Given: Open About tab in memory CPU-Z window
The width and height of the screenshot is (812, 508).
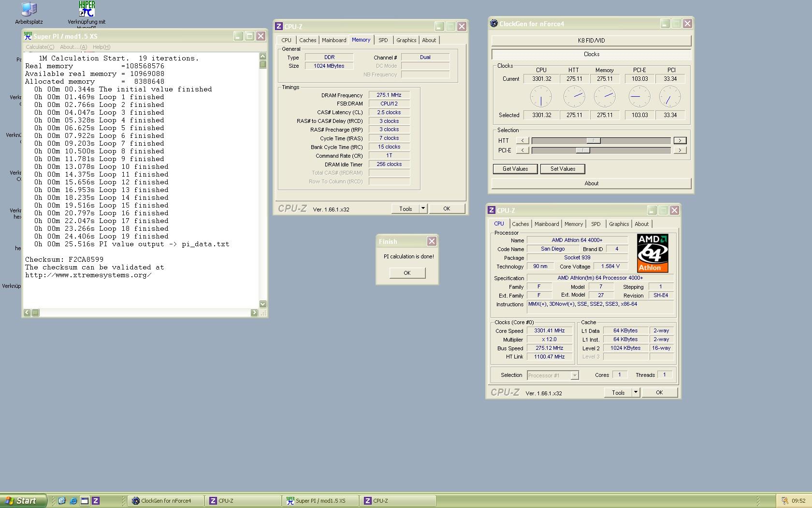Looking at the screenshot, I should tap(429, 40).
